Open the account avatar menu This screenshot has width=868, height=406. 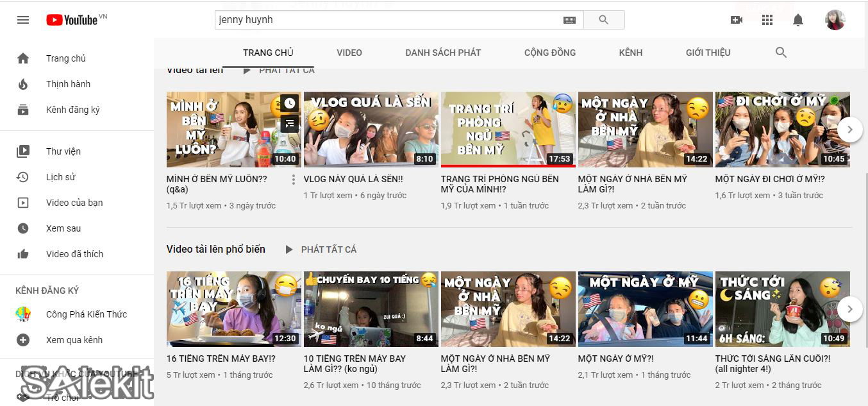[x=835, y=20]
